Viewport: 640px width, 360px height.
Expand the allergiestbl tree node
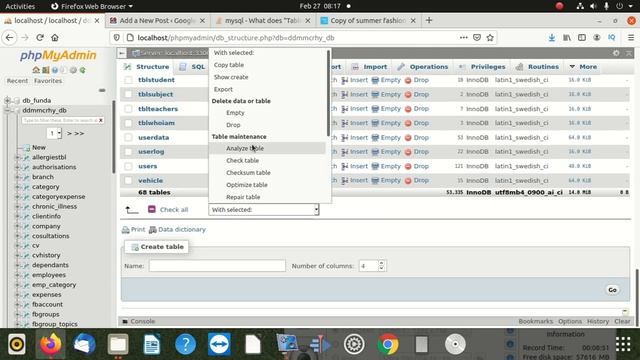(x=18, y=157)
